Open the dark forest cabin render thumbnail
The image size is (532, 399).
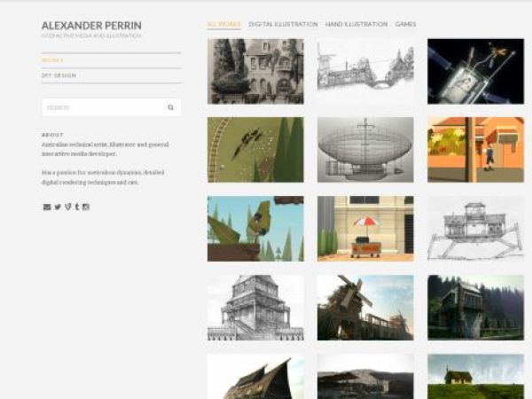coord(475,308)
